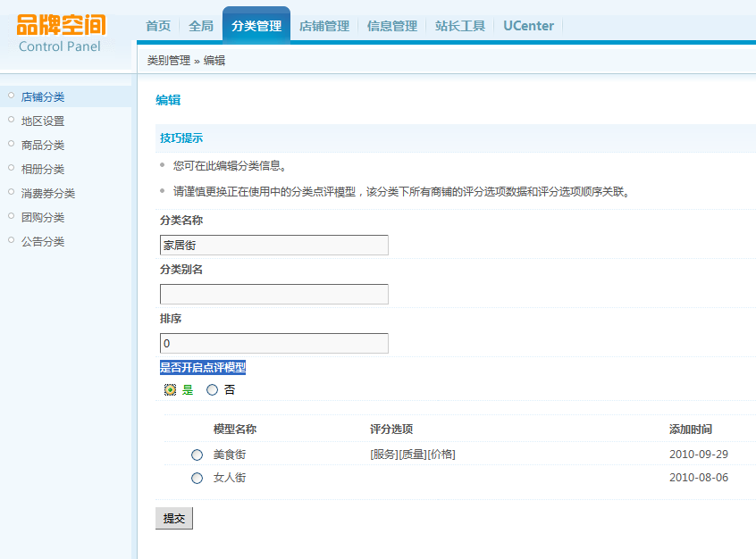Screen dimensions: 756x559
Task: Click the 提交 submit button
Action: (173, 519)
